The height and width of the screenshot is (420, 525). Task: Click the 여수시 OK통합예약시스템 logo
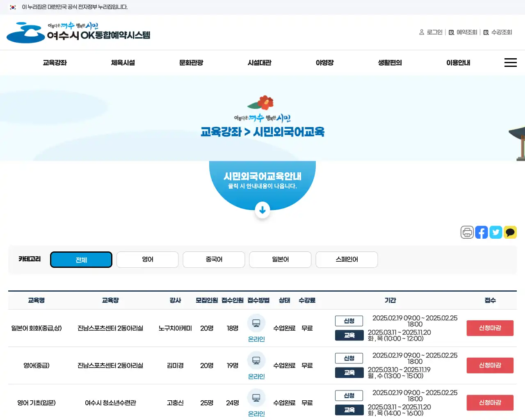coord(78,32)
